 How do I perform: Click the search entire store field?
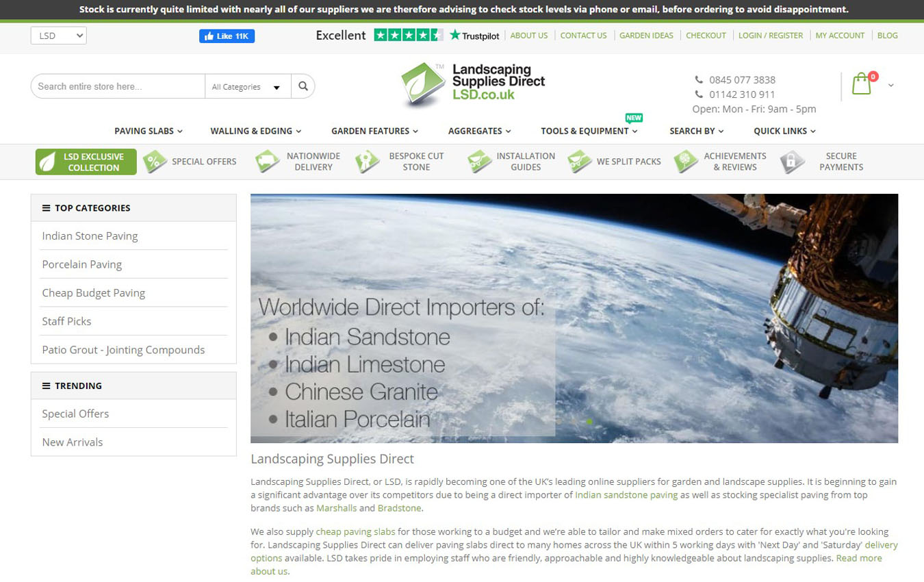pos(118,86)
